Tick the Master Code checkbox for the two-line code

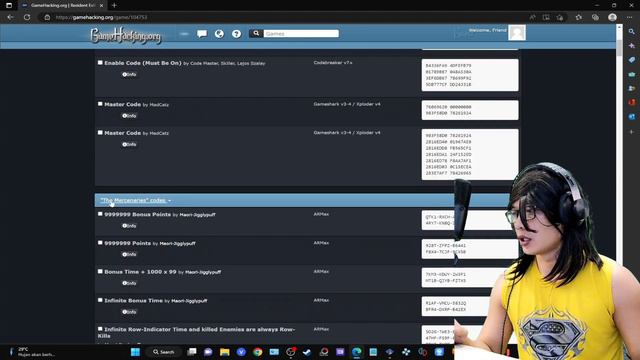pyautogui.click(x=100, y=104)
